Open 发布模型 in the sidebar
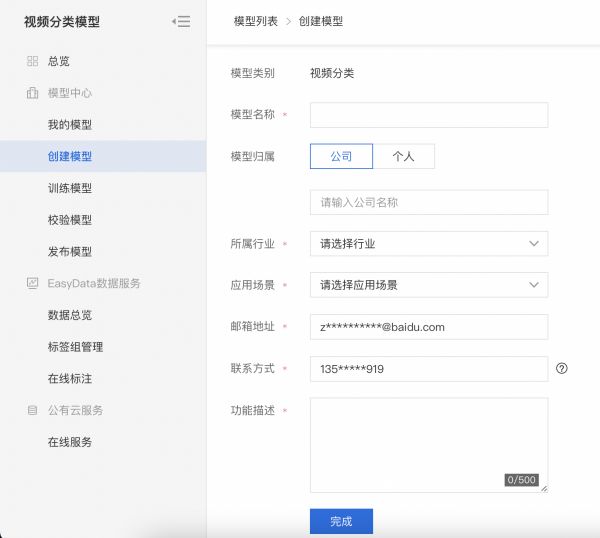The image size is (600, 538). coord(70,252)
